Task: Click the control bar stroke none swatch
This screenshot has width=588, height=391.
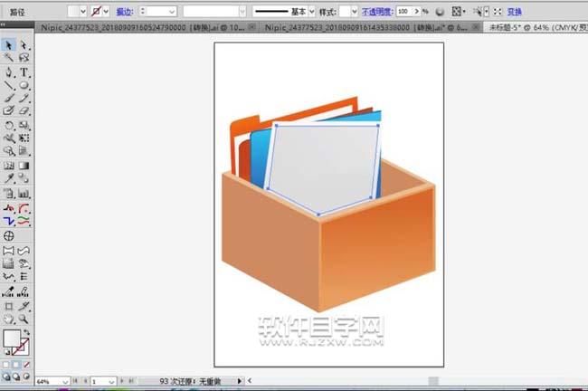Action: [97, 12]
